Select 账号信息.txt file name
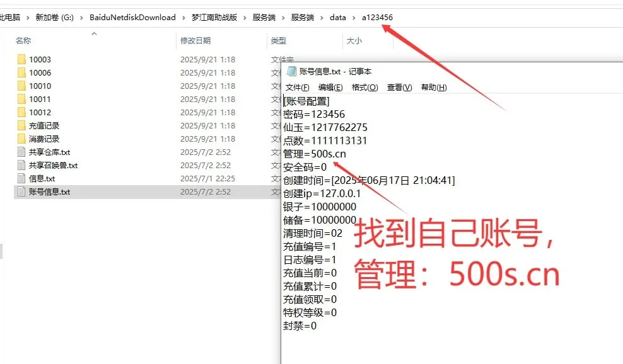This screenshot has height=364, width=623. pyautogui.click(x=49, y=191)
